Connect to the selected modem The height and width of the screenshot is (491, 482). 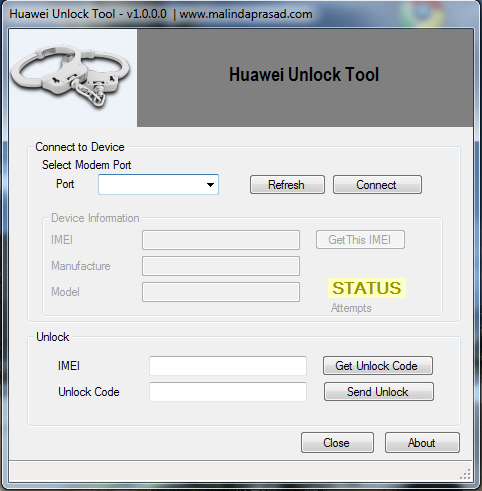pos(377,185)
